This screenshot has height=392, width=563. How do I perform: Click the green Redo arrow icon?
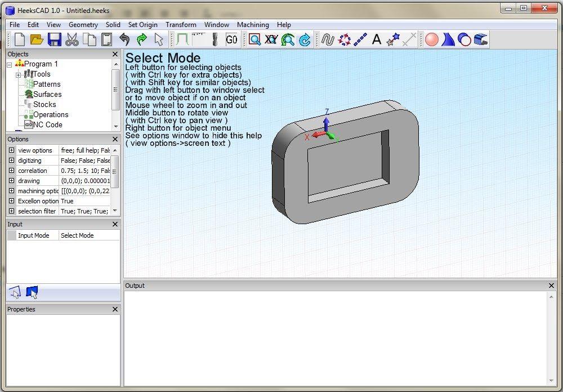tap(142, 39)
